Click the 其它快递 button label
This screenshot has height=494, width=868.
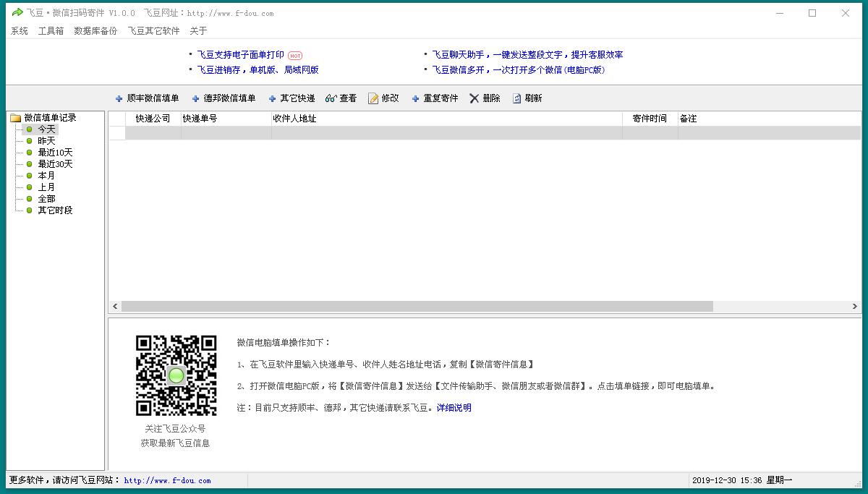pyautogui.click(x=297, y=98)
